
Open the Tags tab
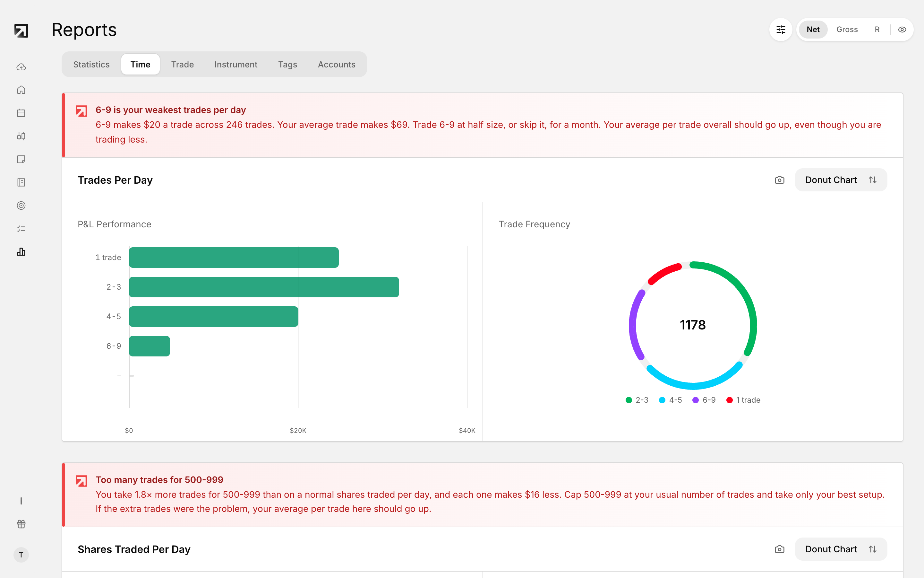click(x=287, y=64)
